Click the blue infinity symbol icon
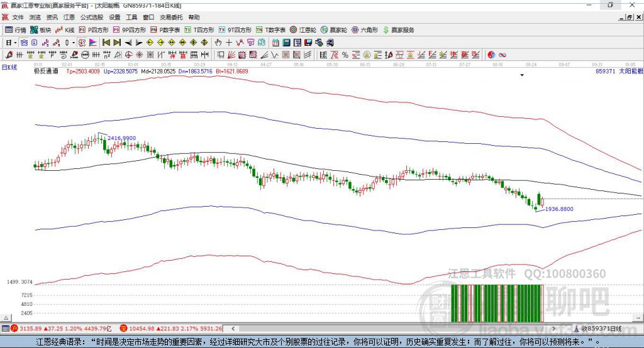Screen dimensions: 644x348 [x=502, y=55]
